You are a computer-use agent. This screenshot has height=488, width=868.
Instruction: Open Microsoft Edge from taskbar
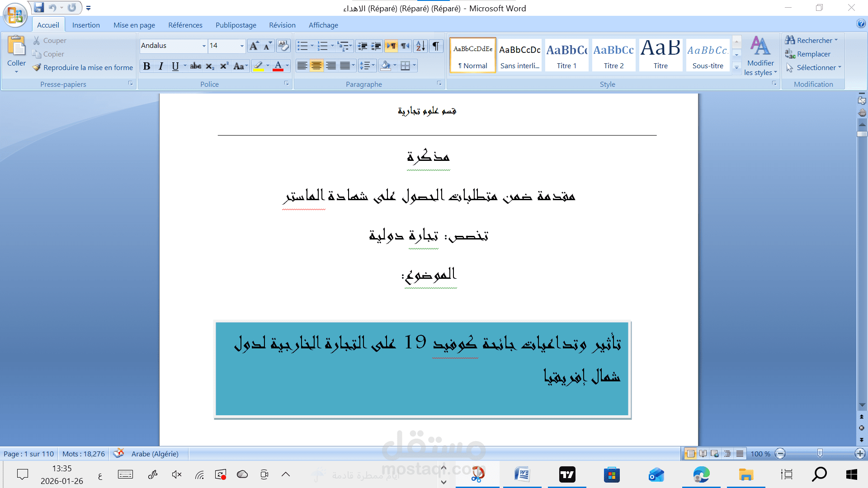click(701, 474)
